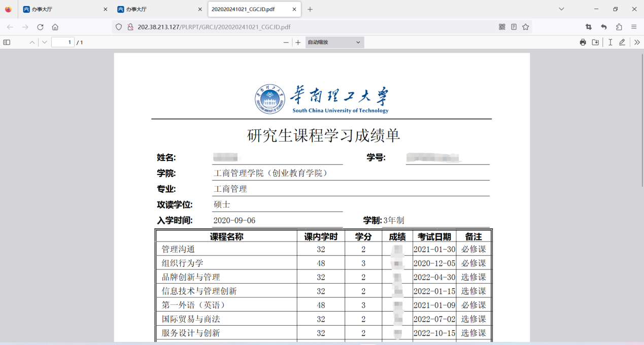Reload the current page
Image resolution: width=644 pixels, height=345 pixels.
point(40,27)
